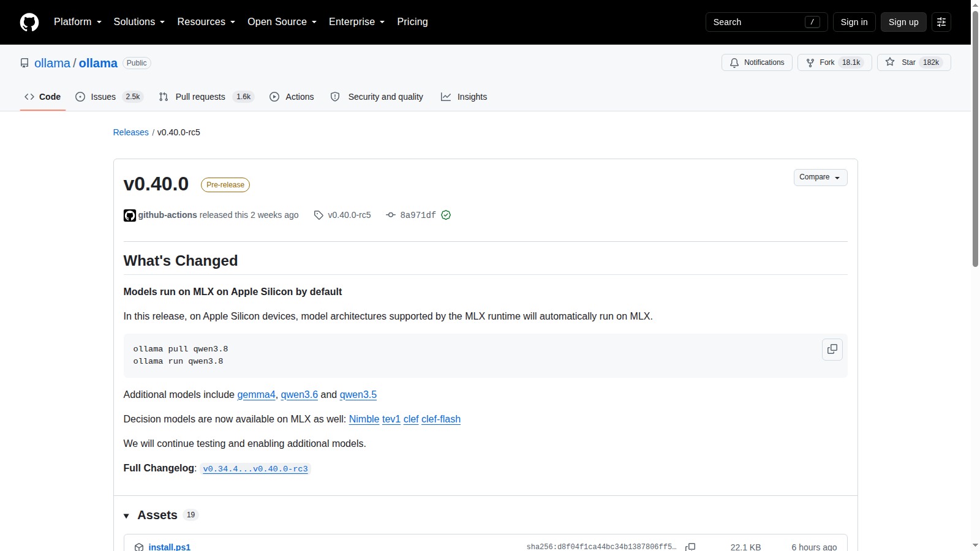The height and width of the screenshot is (551, 980).
Task: Collapse the Assets section triangle
Action: (126, 516)
